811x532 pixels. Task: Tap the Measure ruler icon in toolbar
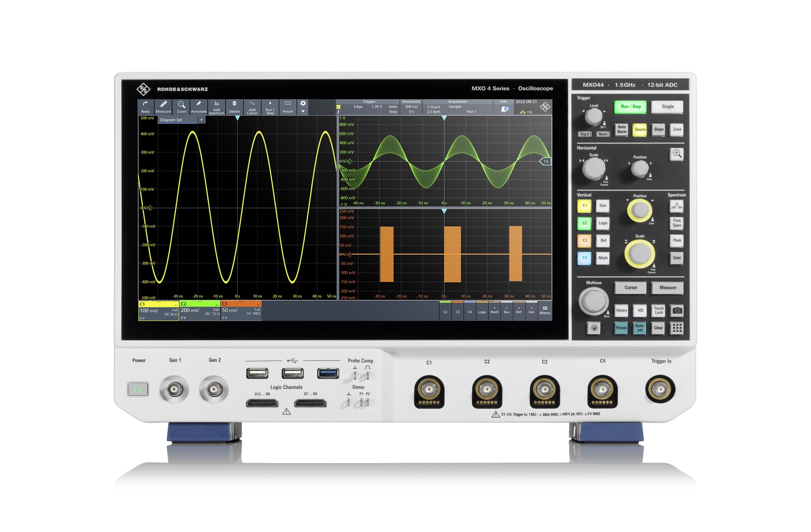click(163, 106)
